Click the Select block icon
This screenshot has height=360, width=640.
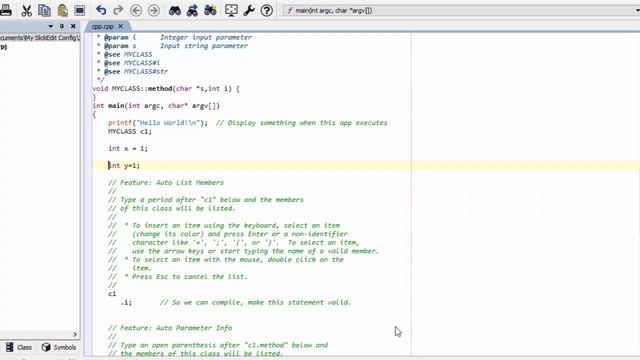click(x=80, y=11)
